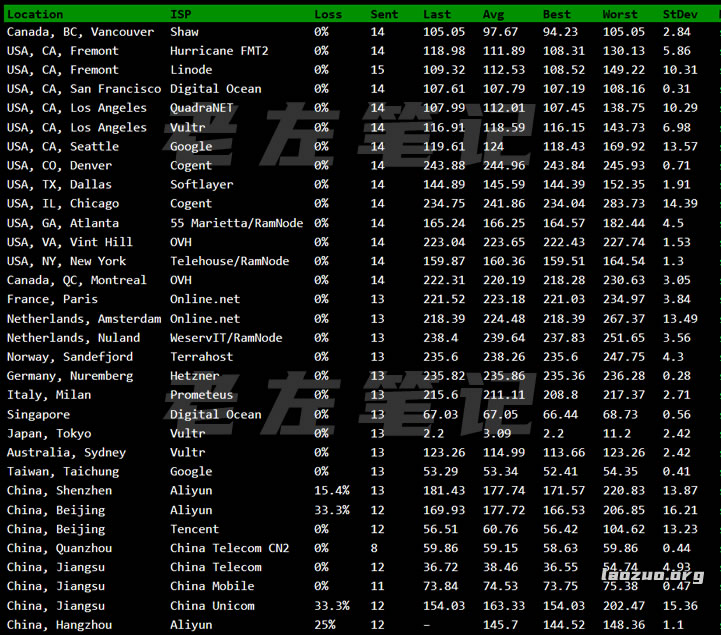Click the 3.09 average value
721x635 pixels.
497,434
